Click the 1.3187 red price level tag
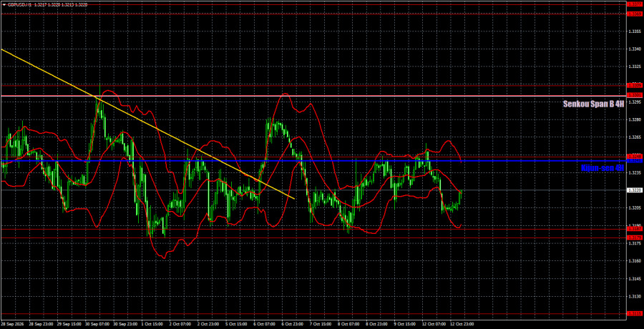Screen dimensions: 644x329 pos(634,228)
